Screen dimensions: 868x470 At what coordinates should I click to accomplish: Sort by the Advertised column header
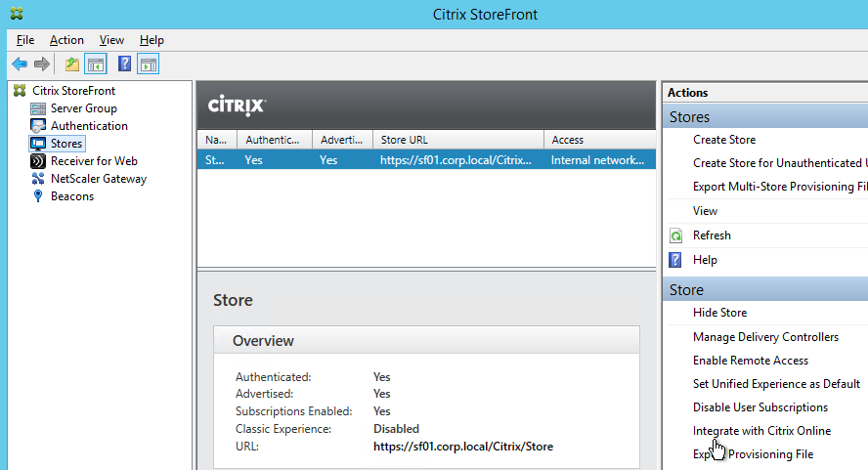[x=343, y=140]
